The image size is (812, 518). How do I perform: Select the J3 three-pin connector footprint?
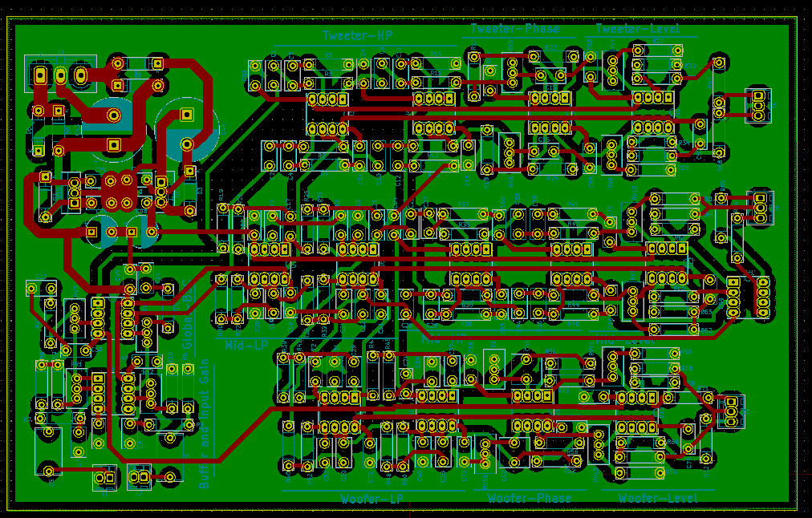[60, 74]
